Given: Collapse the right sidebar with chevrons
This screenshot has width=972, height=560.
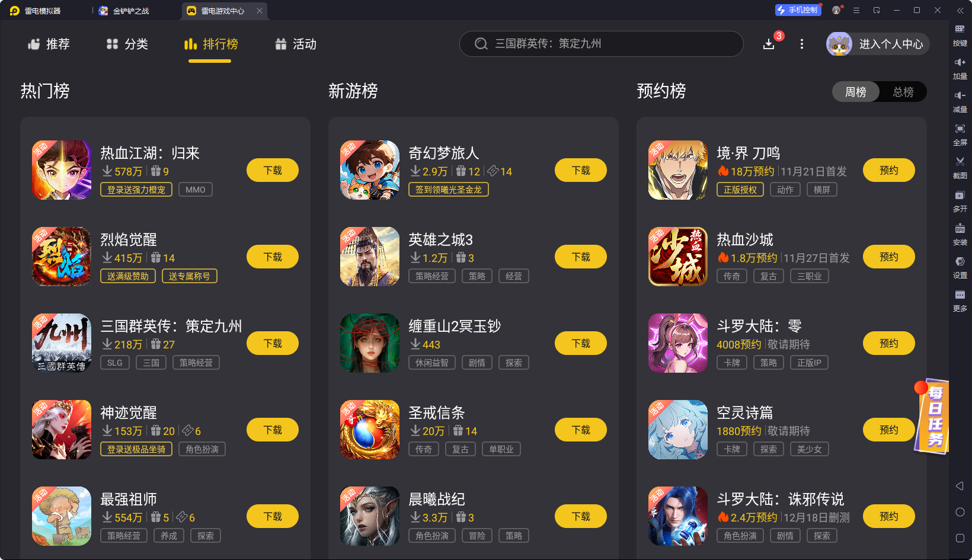Looking at the screenshot, I should pos(960,11).
